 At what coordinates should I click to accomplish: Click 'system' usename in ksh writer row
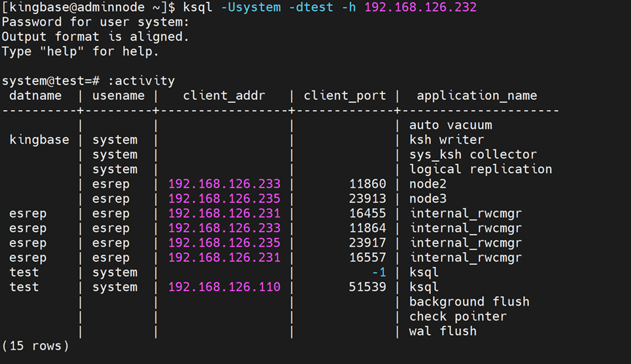point(115,140)
